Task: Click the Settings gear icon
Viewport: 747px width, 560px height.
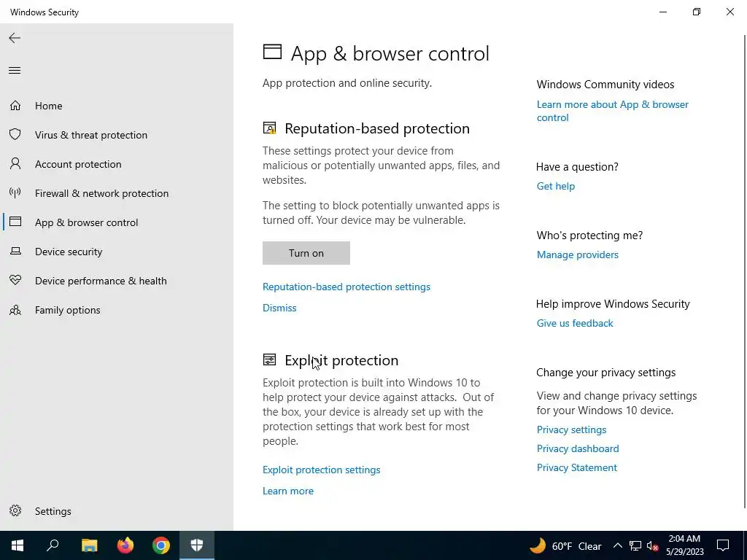Action: (x=15, y=510)
